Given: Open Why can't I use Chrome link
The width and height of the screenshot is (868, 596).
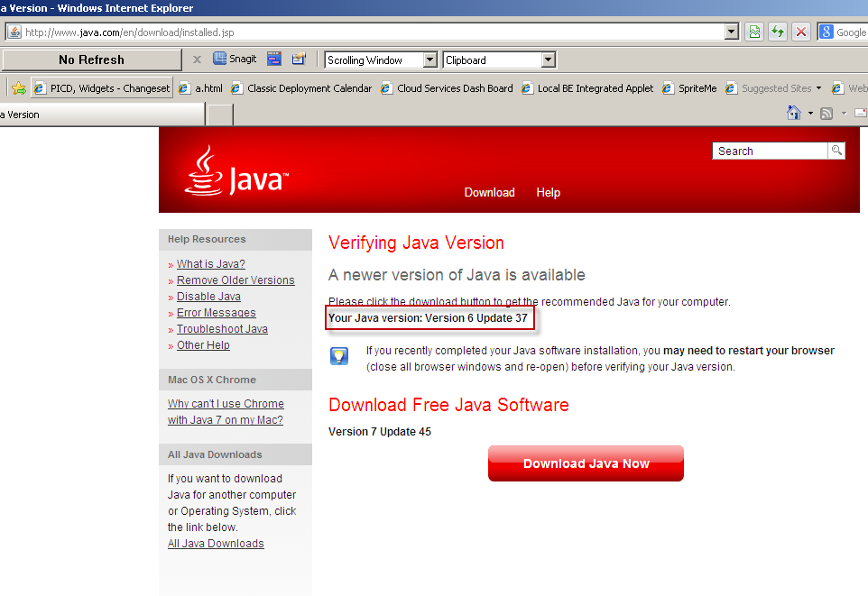Looking at the screenshot, I should [226, 412].
